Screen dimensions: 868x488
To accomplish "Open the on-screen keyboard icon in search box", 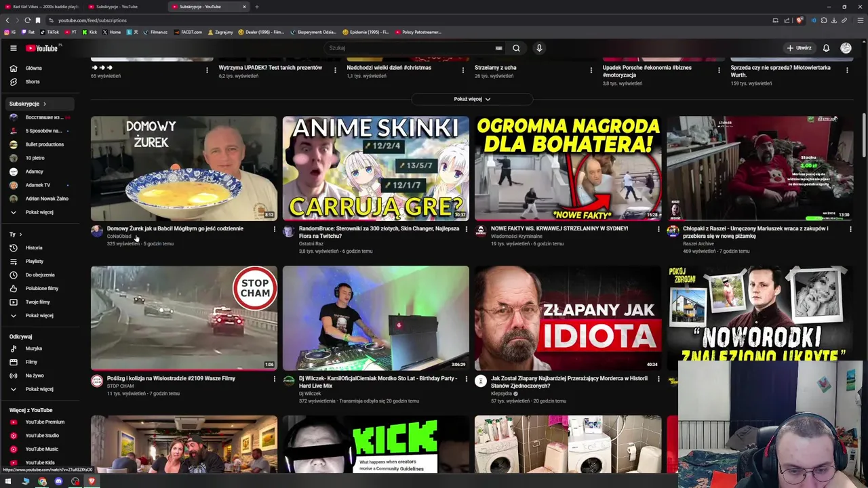I will (x=498, y=48).
